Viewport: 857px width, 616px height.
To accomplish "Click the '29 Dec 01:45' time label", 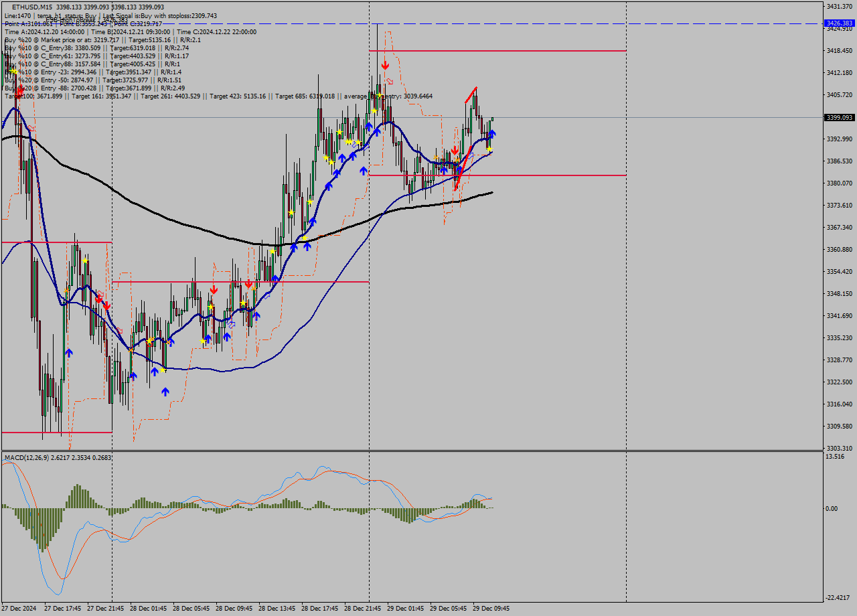I will coord(406,609).
